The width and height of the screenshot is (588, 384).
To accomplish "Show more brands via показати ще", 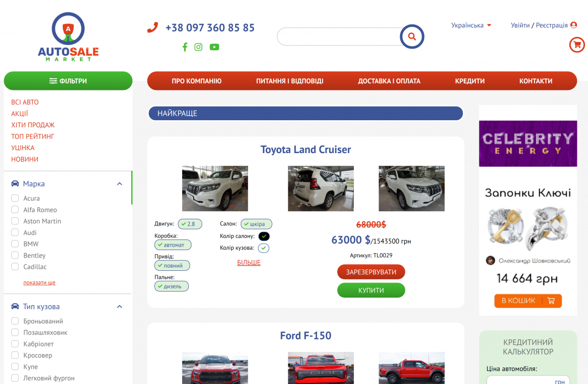I will (39, 282).
